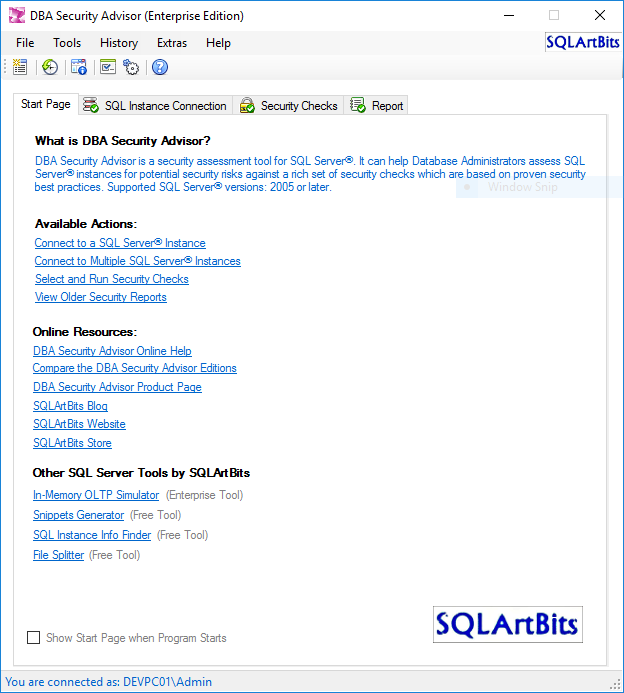The width and height of the screenshot is (624, 693).
Task: Open View Older Security Reports link
Action: 101,297
